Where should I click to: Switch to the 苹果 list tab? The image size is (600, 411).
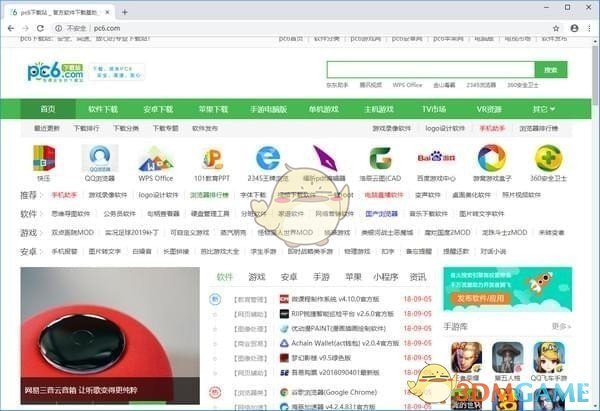[353, 277]
